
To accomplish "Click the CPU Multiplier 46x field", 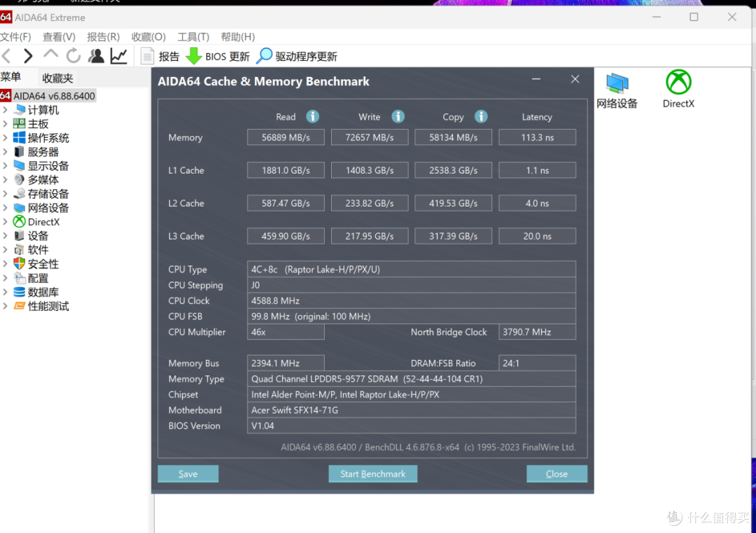I will [286, 332].
